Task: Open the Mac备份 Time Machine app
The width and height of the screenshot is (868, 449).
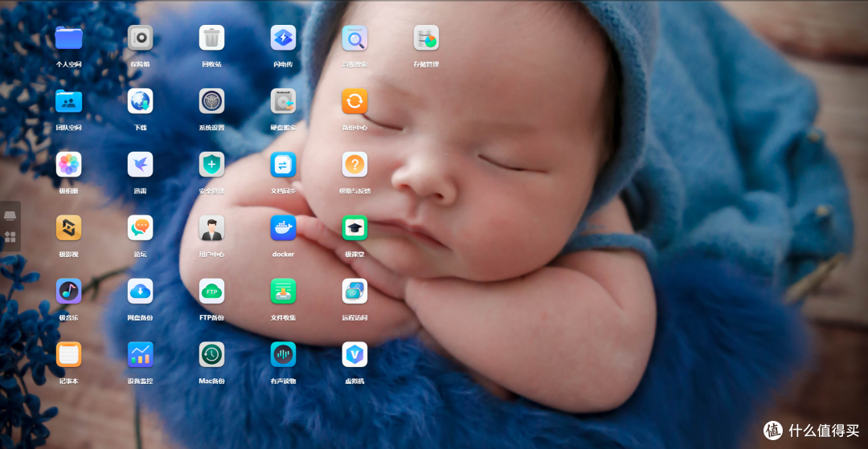Action: (x=211, y=354)
